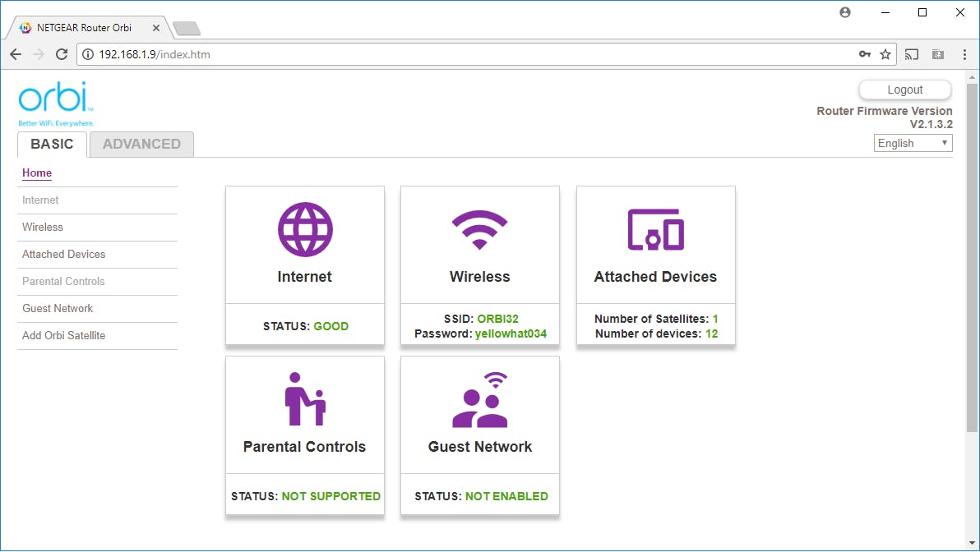Click the Internet tile title text
Viewport: 980px width, 552px height.
point(304,277)
